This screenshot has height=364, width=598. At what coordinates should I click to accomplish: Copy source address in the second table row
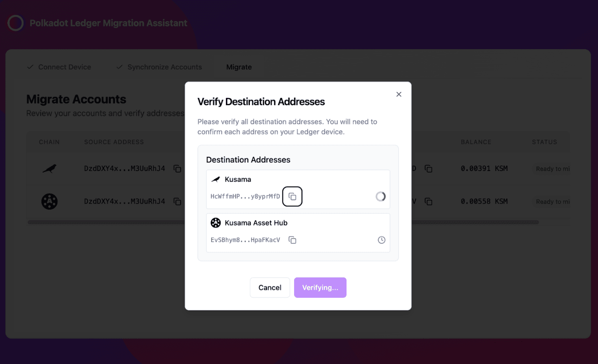pos(178,201)
